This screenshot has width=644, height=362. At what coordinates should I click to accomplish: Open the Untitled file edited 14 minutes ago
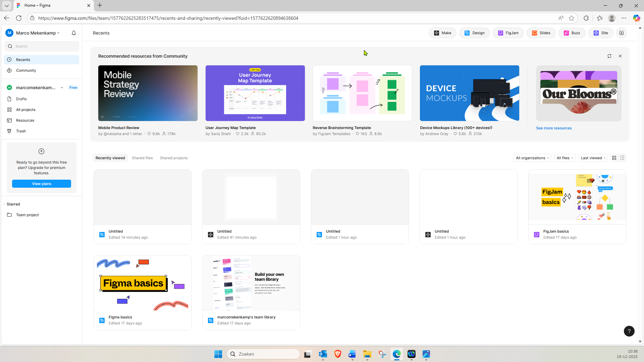[x=143, y=207]
